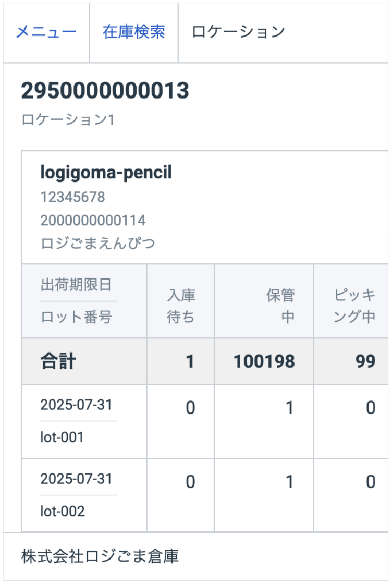This screenshot has height=583, width=392.
Task: Click the ロット番号 header label
Action: click(x=76, y=317)
